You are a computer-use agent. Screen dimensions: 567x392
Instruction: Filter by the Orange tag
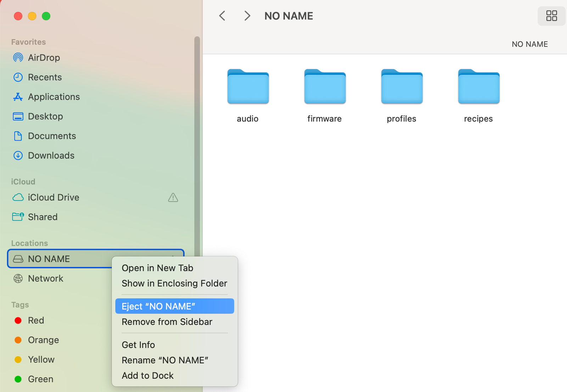click(60, 340)
